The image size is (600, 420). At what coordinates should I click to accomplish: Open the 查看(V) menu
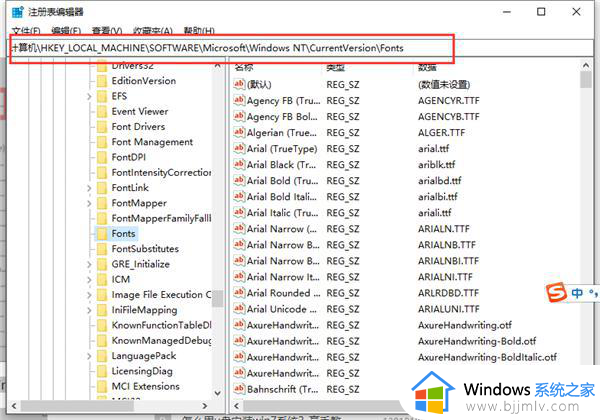(107, 31)
